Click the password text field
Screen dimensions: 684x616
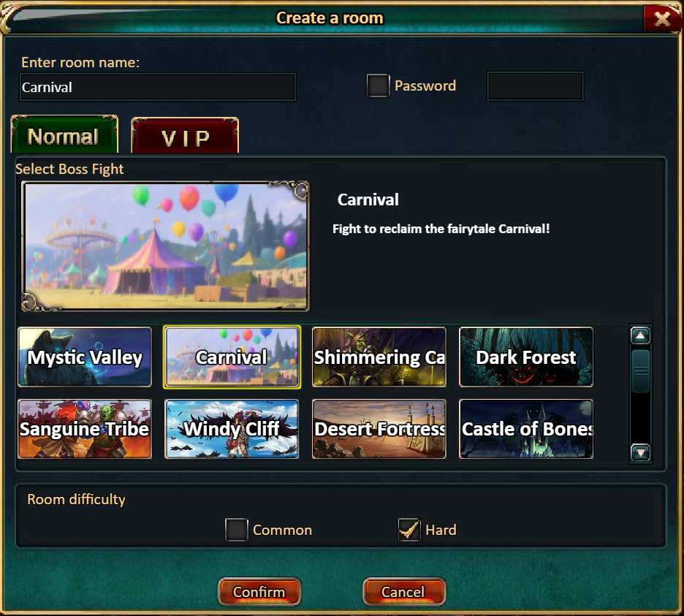[535, 86]
